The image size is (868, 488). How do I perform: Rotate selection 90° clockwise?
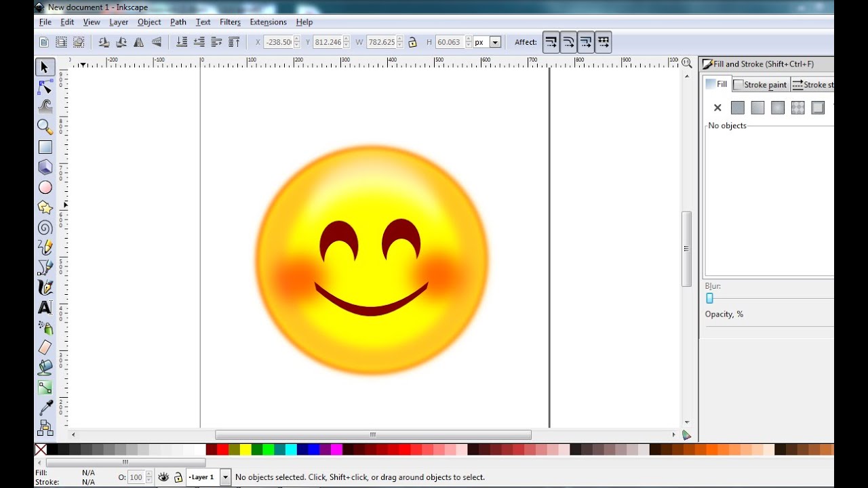(121, 42)
